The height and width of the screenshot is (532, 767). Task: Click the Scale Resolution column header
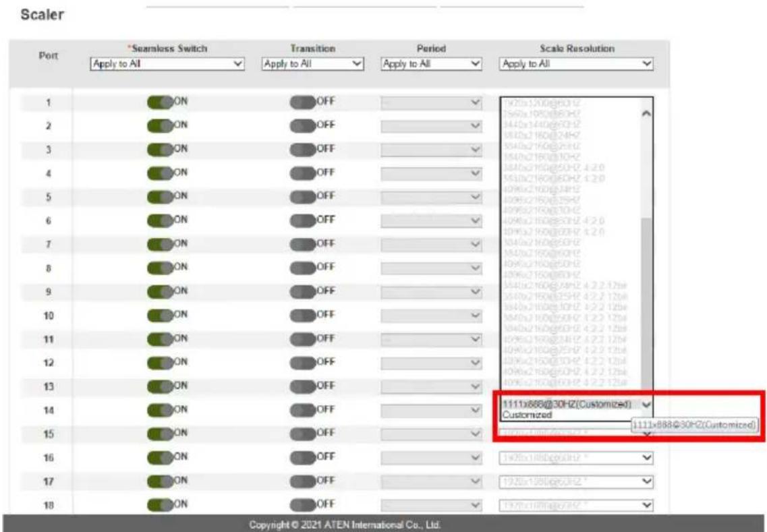(x=577, y=49)
